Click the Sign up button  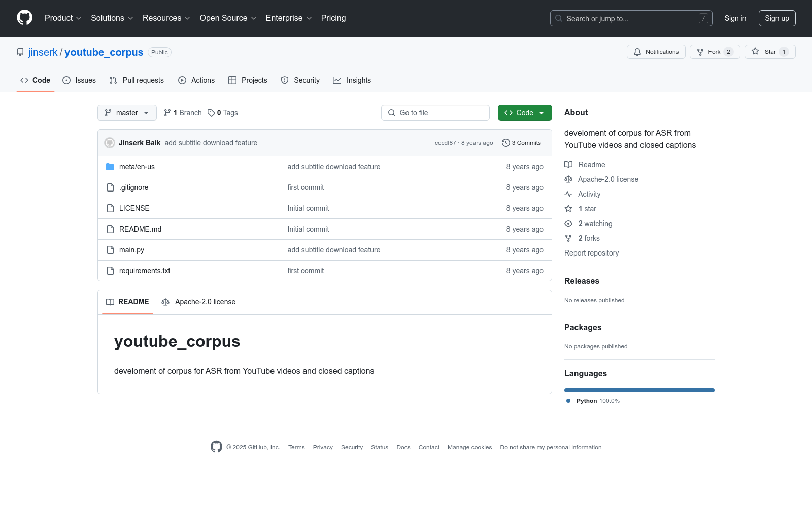pyautogui.click(x=777, y=18)
